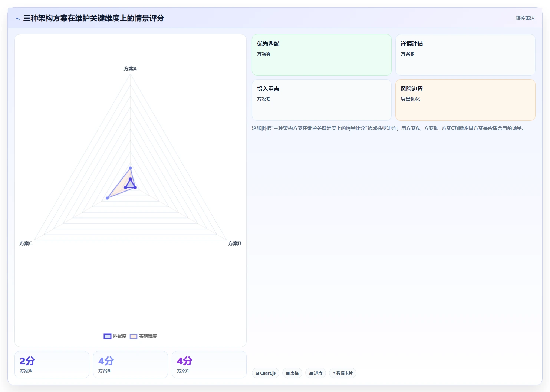Select the 进度 tag chip
Viewport: 550px width, 392px height.
[316, 373]
